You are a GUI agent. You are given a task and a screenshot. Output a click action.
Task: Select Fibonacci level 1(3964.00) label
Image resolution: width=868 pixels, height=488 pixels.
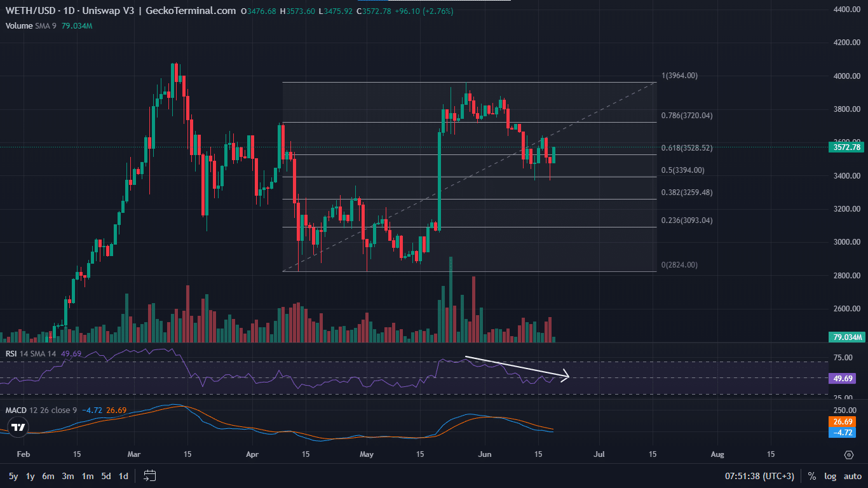[x=679, y=76]
